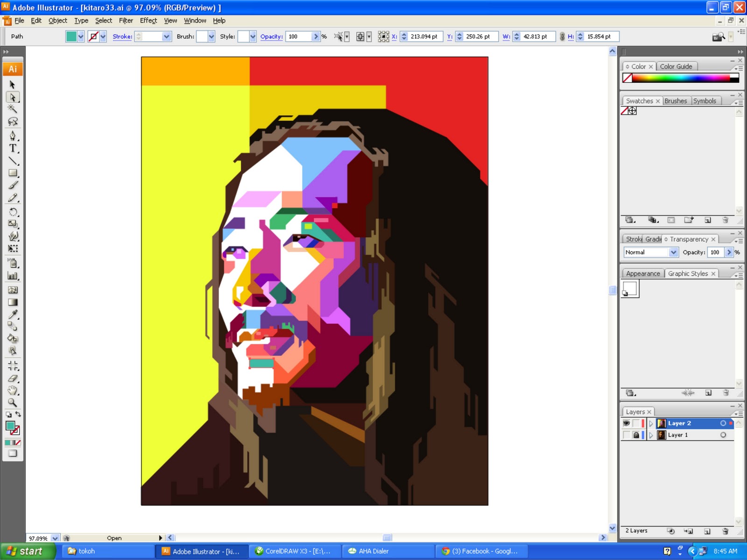747x560 pixels.
Task: Open the Swatch Libraries menu icon
Action: pyautogui.click(x=630, y=220)
